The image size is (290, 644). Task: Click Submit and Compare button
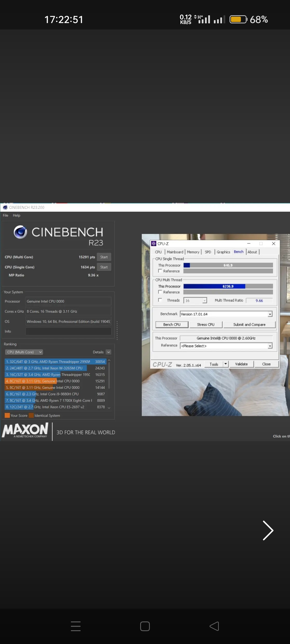point(249,324)
